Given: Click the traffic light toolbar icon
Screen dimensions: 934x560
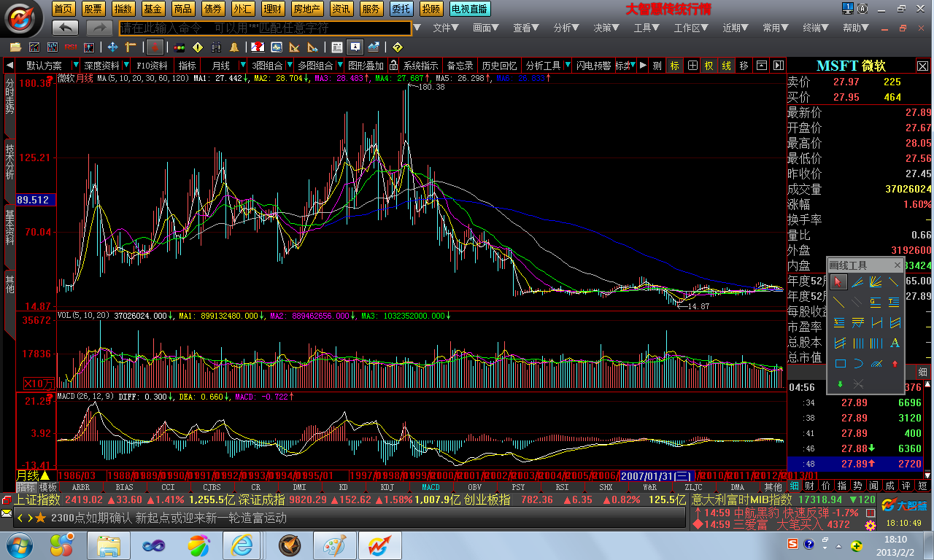Looking at the screenshot, I should (180, 47).
